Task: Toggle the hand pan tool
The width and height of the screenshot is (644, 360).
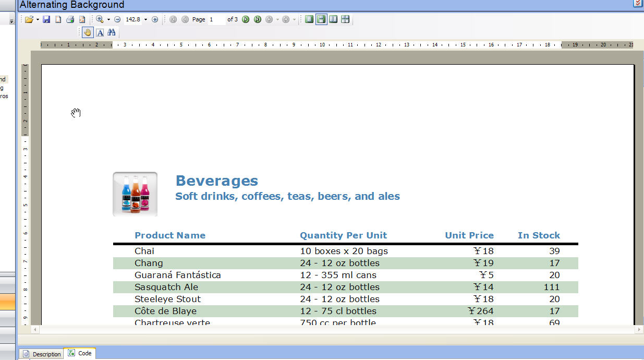Action: pos(88,32)
